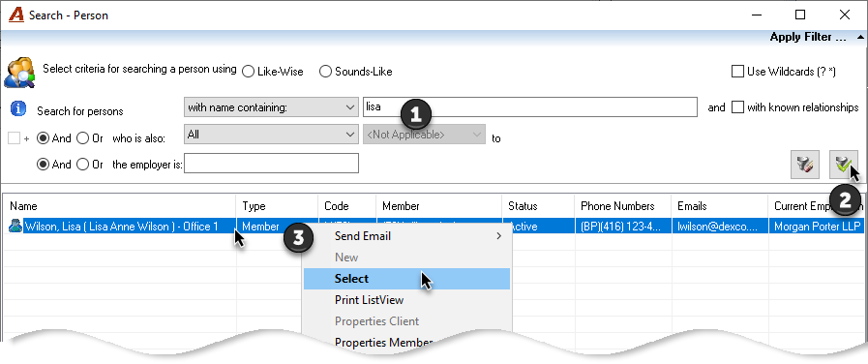The image size is (868, 364).
Task: Select the Or radio for who is also
Action: [x=82, y=138]
